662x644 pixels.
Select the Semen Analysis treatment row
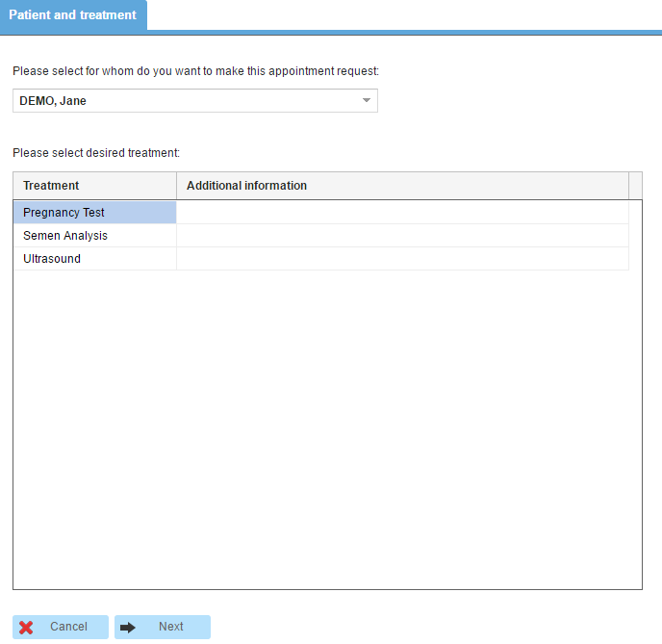[x=320, y=236]
